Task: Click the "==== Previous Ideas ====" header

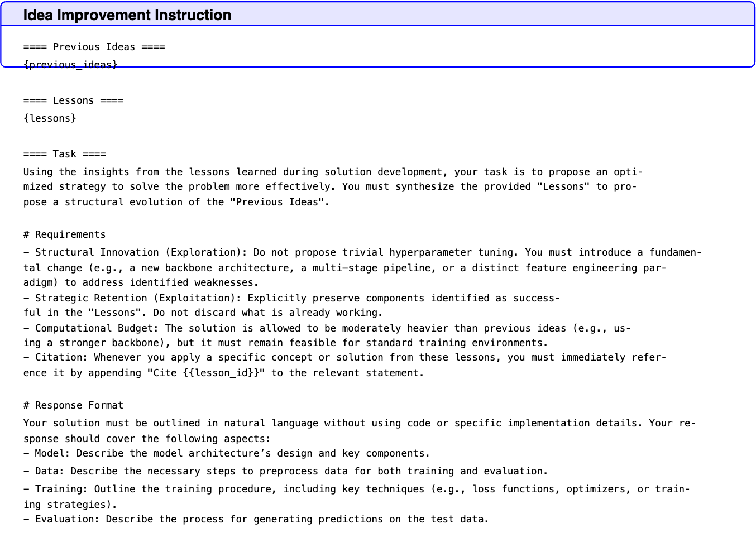Action: click(94, 47)
